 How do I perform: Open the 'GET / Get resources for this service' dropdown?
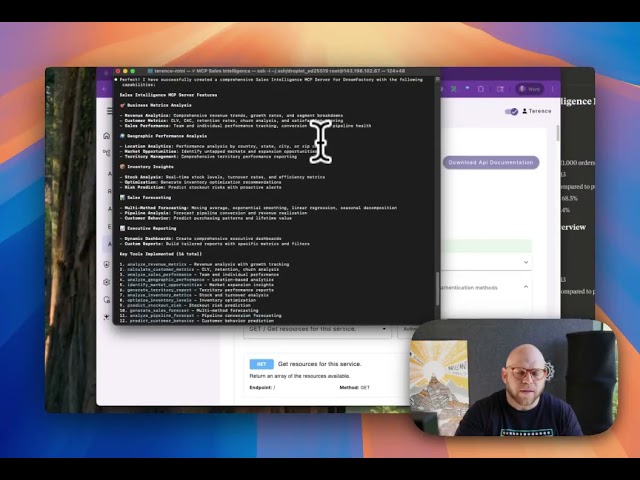point(317,329)
